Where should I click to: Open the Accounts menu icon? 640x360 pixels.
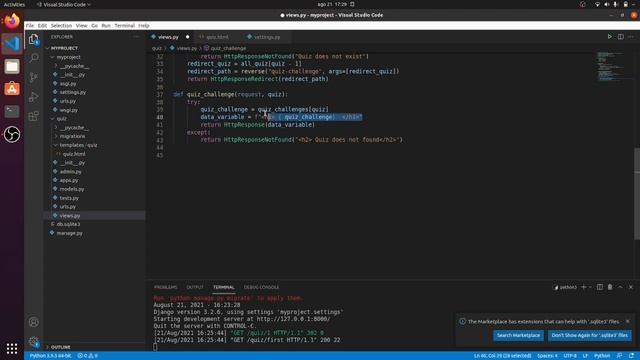pyautogui.click(x=34, y=322)
